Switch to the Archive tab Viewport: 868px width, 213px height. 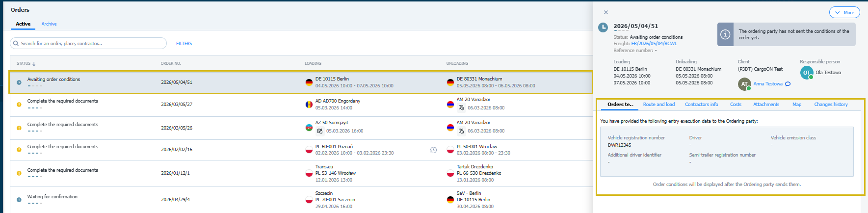click(49, 24)
